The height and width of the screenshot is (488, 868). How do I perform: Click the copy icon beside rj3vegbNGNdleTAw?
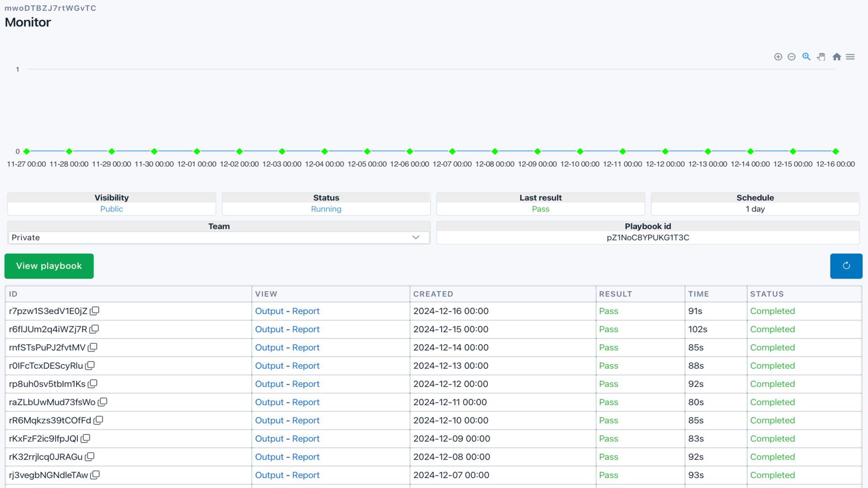95,475
